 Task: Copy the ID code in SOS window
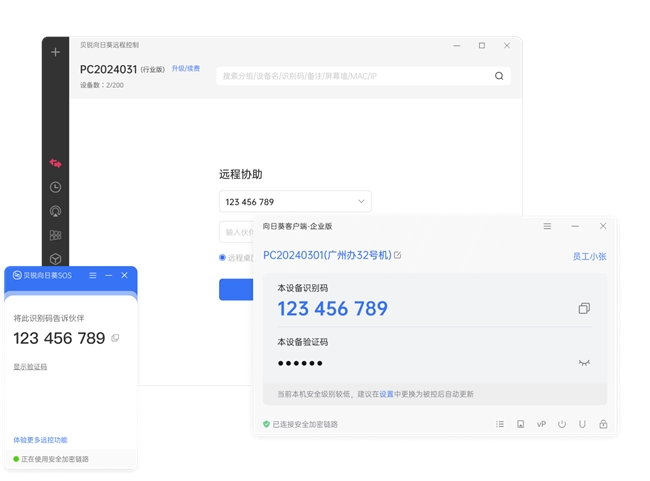[x=115, y=338]
